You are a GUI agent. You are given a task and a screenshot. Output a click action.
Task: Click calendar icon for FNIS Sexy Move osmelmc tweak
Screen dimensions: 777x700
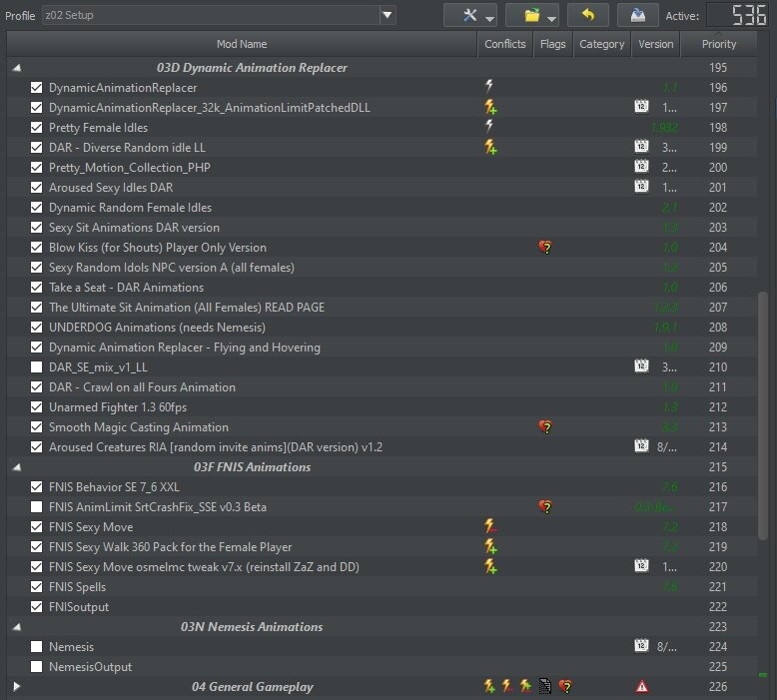pos(642,566)
